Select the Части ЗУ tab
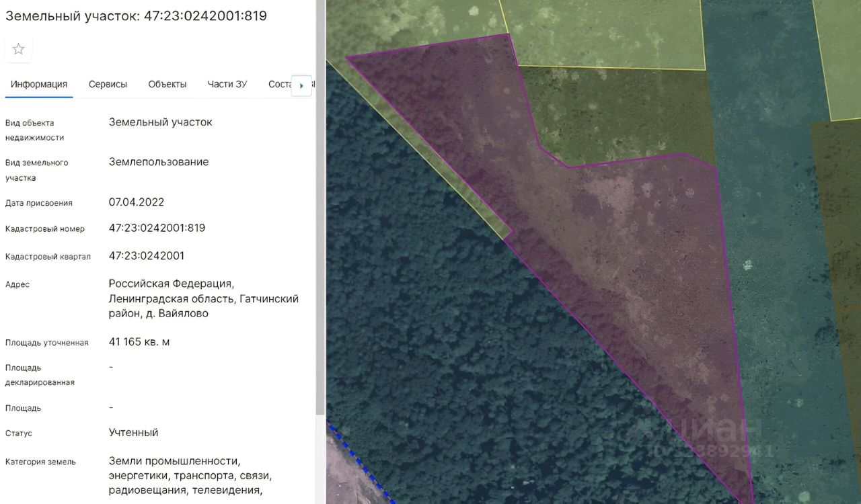 pyautogui.click(x=227, y=84)
